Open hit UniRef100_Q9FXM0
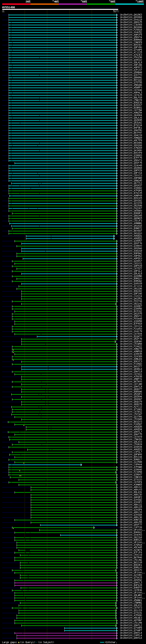 coord(131,48)
